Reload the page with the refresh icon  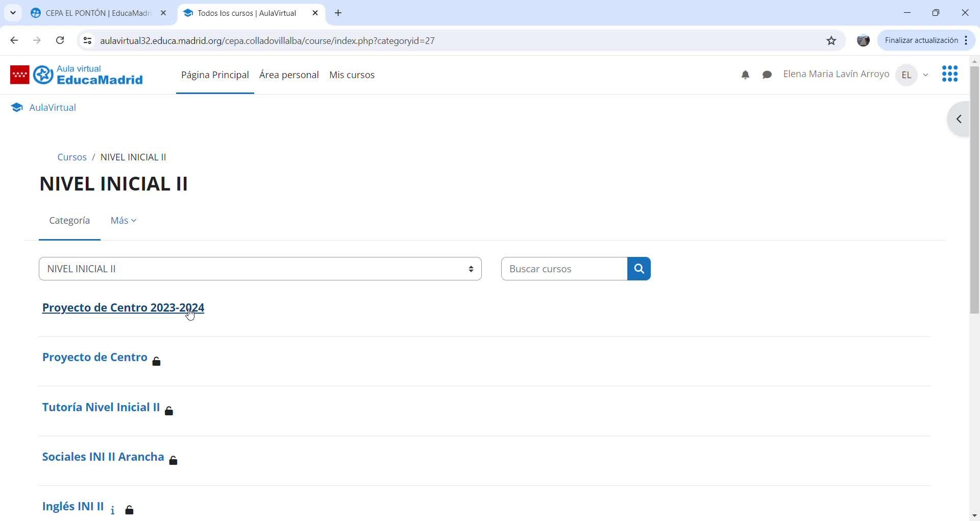click(60, 40)
